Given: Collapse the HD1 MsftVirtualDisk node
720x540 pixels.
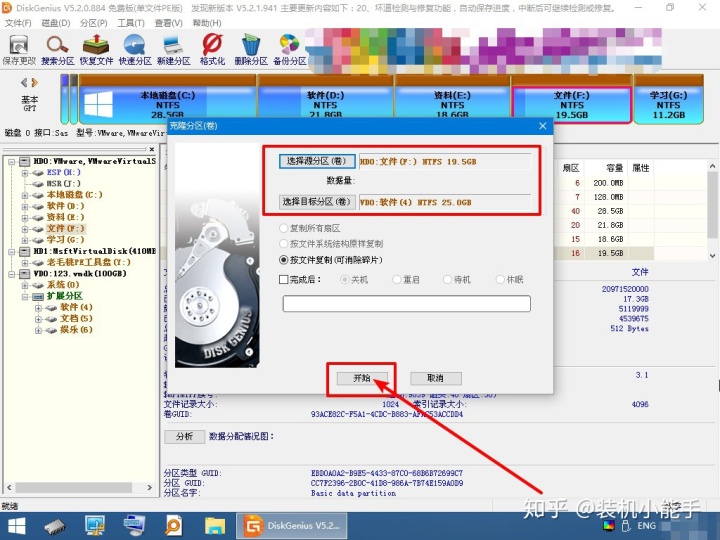Looking at the screenshot, I should click(x=11, y=252).
